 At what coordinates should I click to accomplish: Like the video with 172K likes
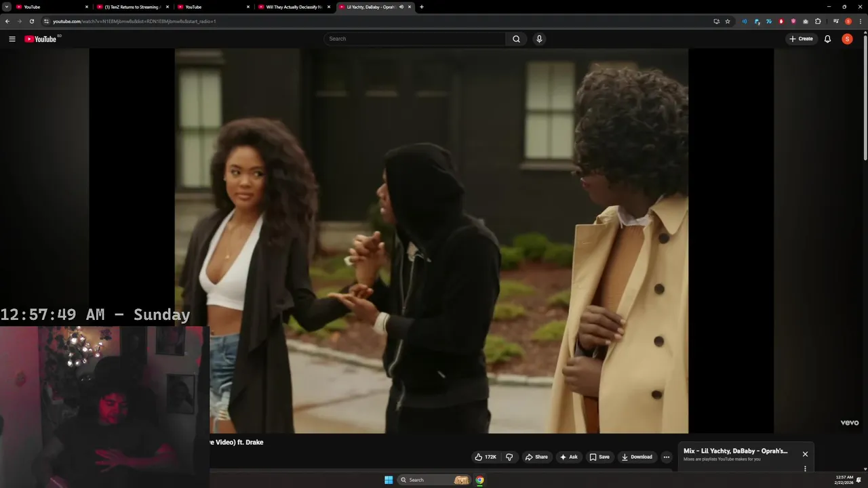pos(486,457)
